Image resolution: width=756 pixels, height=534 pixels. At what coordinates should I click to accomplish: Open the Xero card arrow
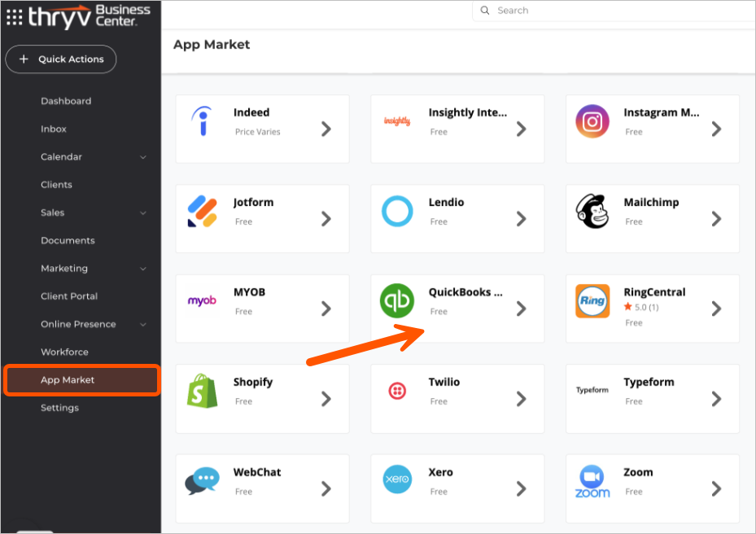(x=521, y=489)
